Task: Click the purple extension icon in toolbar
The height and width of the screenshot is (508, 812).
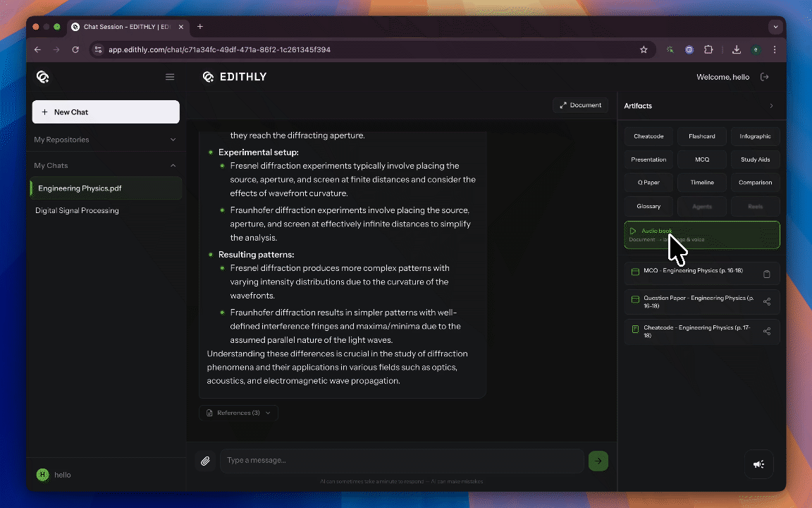Action: (x=689, y=50)
